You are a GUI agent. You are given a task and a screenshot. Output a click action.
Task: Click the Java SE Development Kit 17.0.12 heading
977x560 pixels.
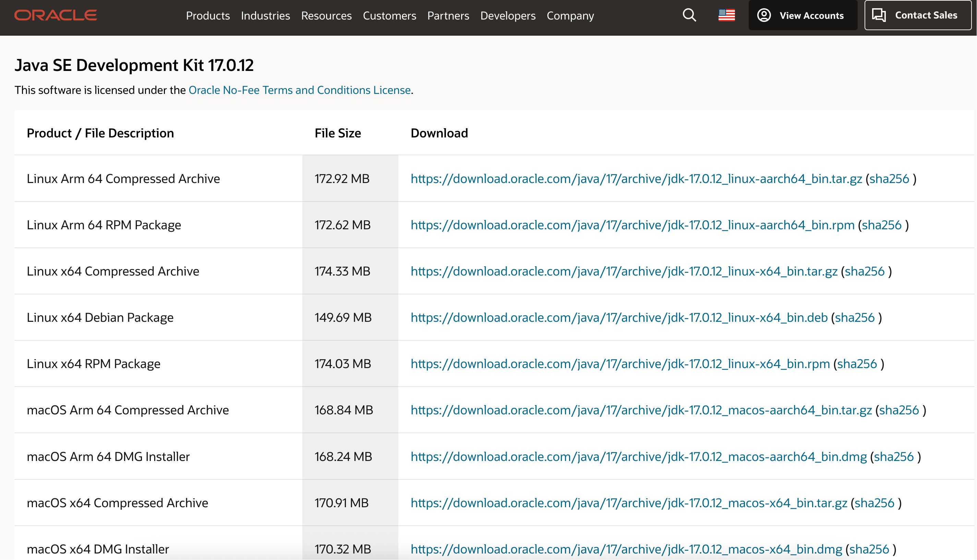(134, 65)
